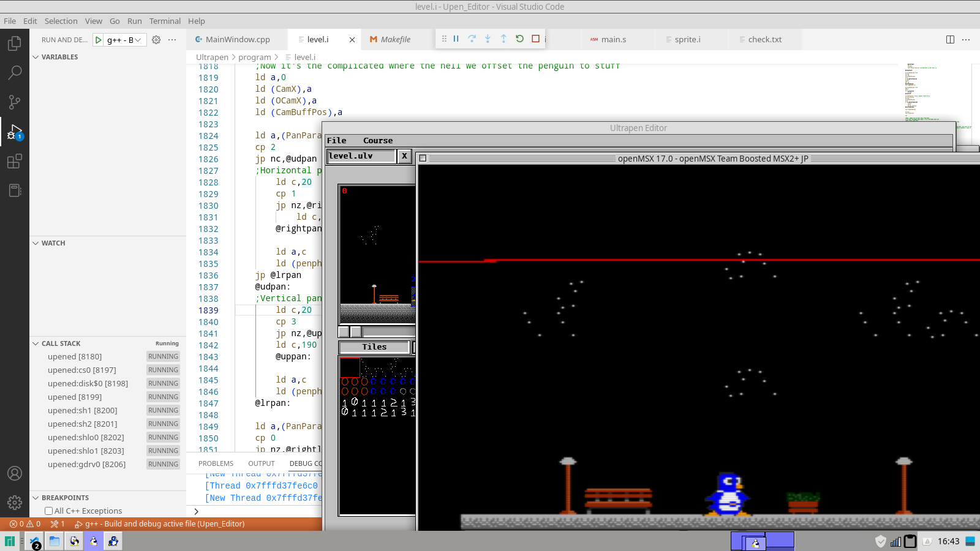Enable the All C++ Exceptions breakpoint
Viewport: 980px width, 551px height.
(x=48, y=511)
